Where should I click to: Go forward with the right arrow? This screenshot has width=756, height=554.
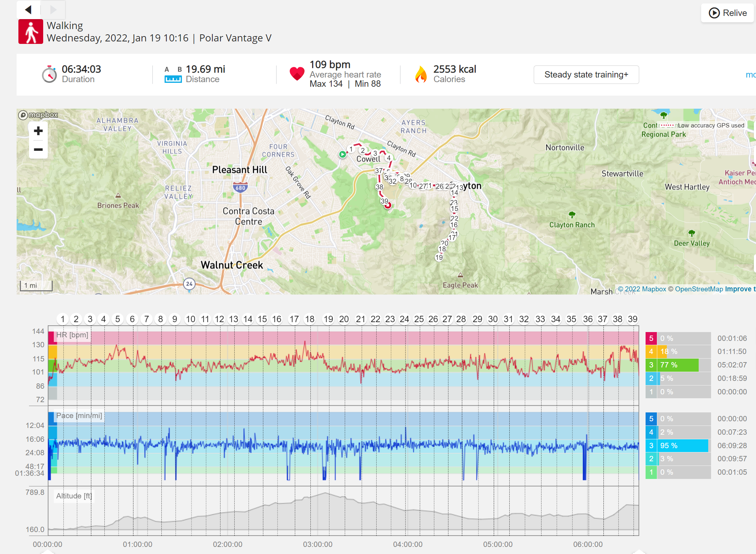point(53,10)
